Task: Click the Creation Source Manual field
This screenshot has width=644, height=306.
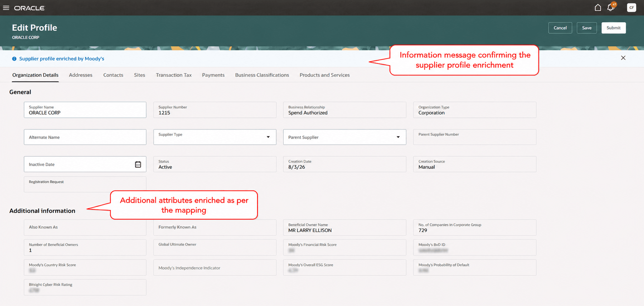Action: [475, 164]
